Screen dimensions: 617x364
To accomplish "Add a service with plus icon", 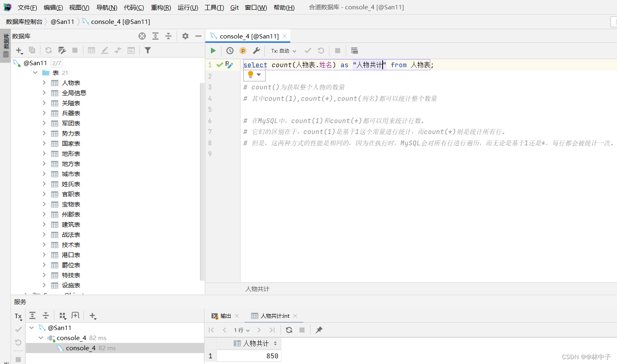I will tap(92, 315).
